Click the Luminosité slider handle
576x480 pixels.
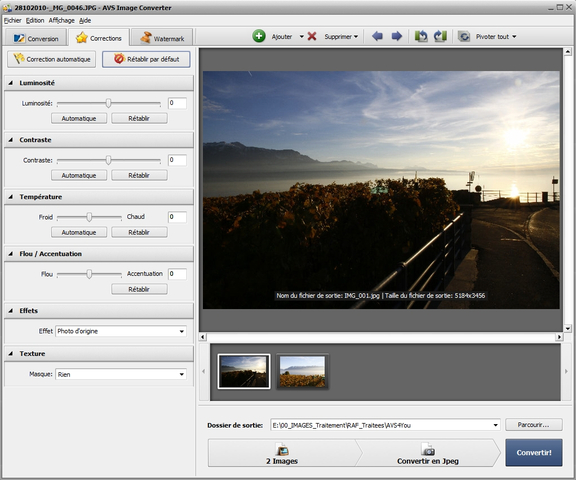(x=108, y=103)
